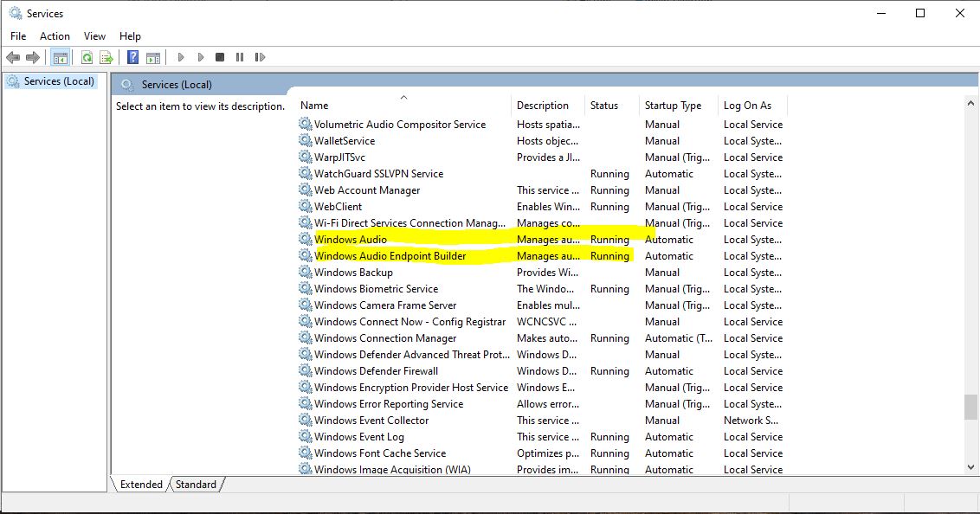Select Services (Local) in the console tree

(59, 81)
